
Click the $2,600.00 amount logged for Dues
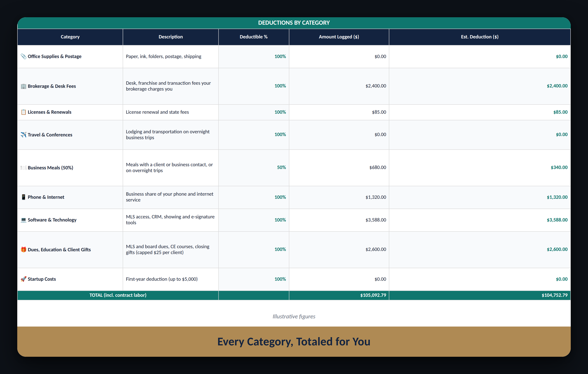point(376,249)
